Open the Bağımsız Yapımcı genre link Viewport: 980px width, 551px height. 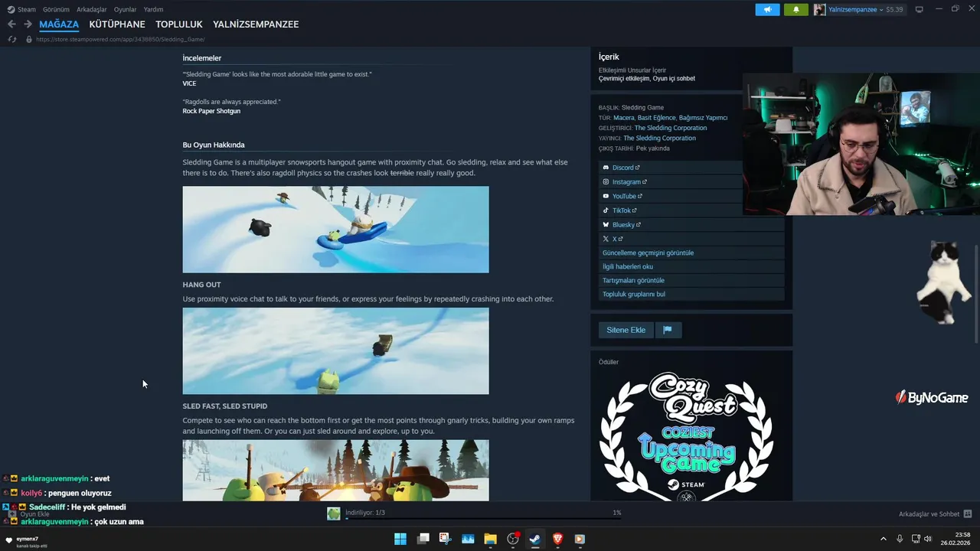pyautogui.click(x=703, y=118)
